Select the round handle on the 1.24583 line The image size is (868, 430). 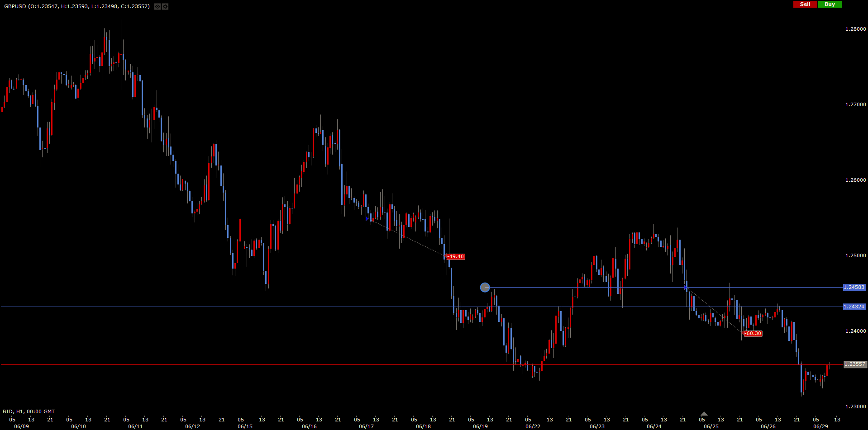(485, 287)
